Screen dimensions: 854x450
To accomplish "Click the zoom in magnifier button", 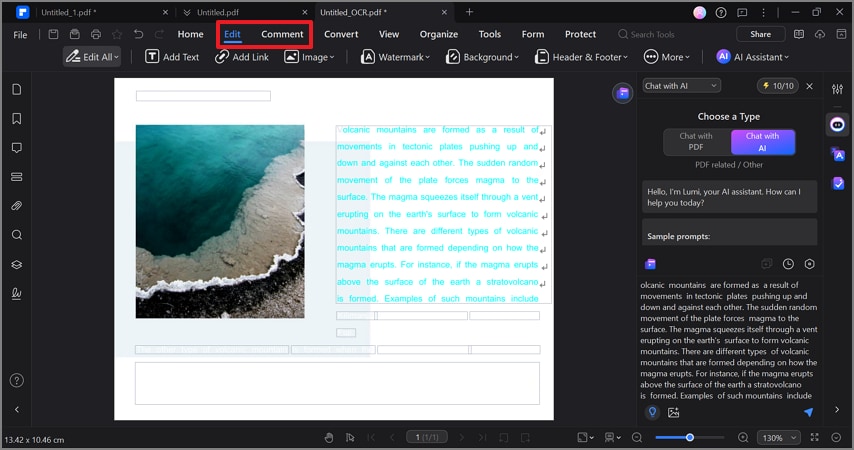I will (x=743, y=437).
